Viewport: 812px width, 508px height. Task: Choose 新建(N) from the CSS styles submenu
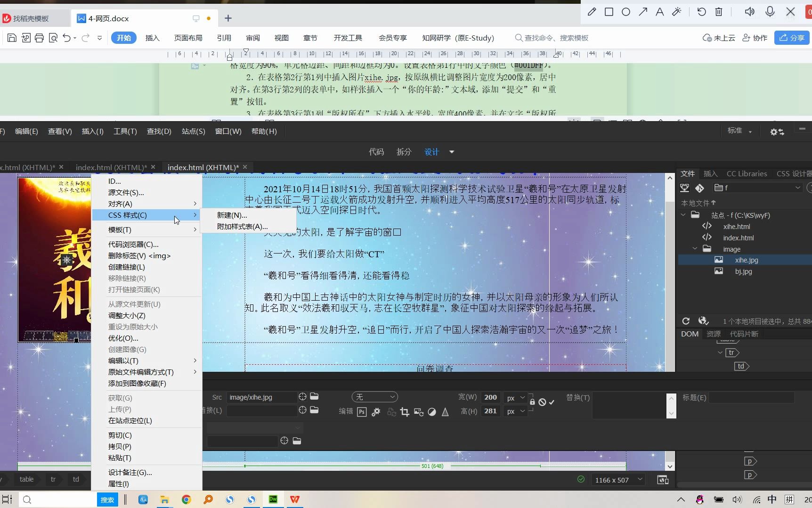tap(232, 215)
